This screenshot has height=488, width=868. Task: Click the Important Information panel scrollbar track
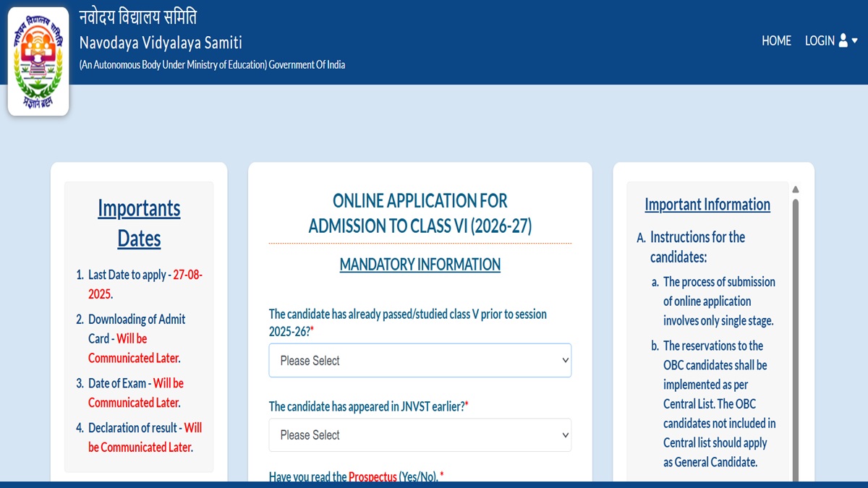[796, 340]
